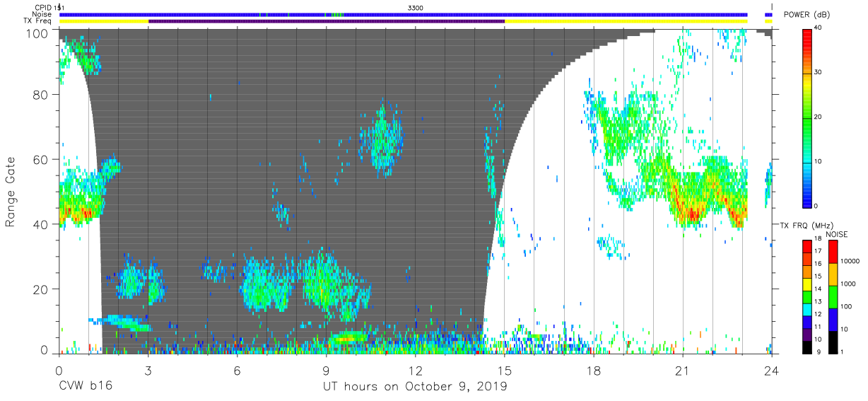Viewport: 868px width, 401px height.
Task: Click the NOISE colorbar legend
Action: [833, 296]
